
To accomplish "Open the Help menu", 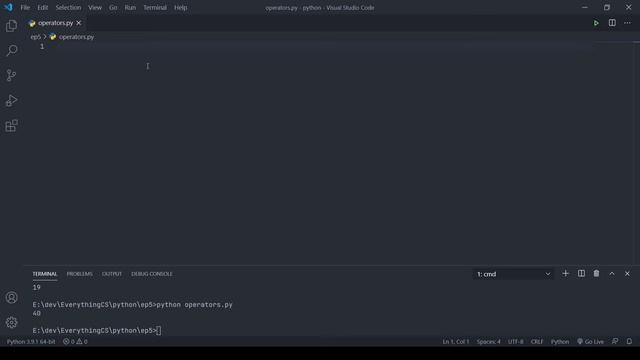I will click(x=180, y=7).
